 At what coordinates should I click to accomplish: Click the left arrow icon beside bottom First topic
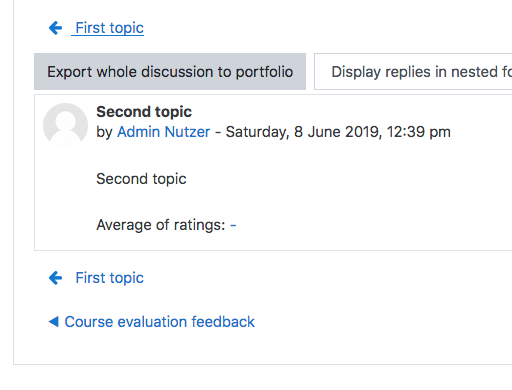pos(55,278)
